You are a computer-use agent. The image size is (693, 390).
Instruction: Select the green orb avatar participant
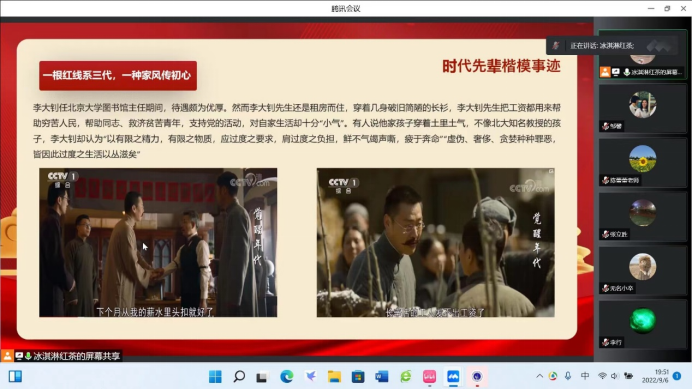(643, 325)
